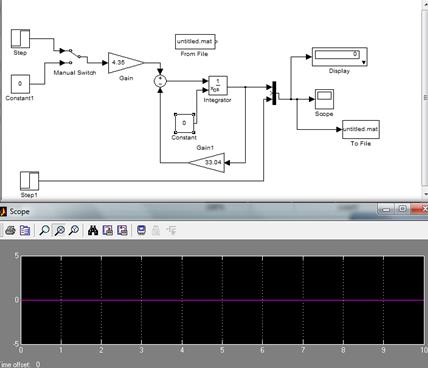Select the Mux bar block

(274, 93)
